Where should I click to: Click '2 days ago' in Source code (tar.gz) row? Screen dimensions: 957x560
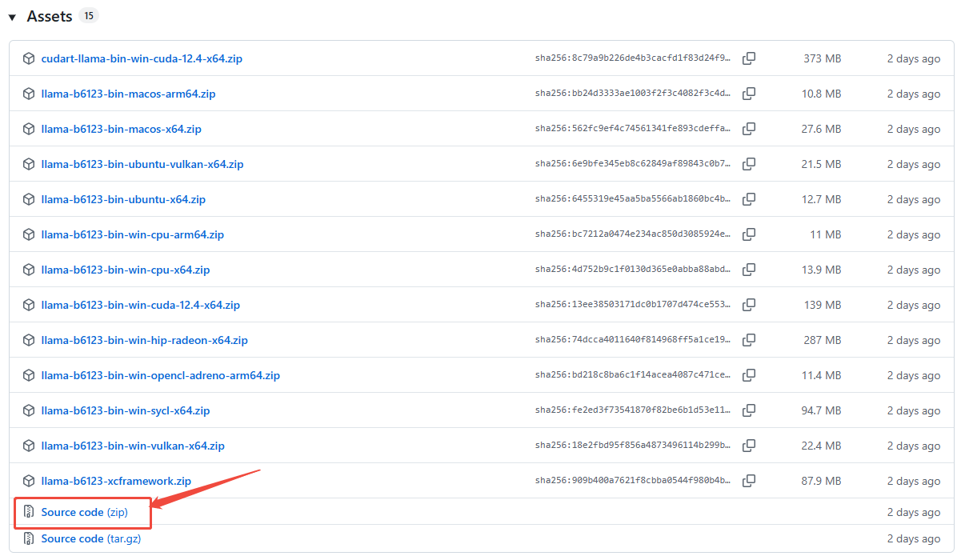pos(914,539)
